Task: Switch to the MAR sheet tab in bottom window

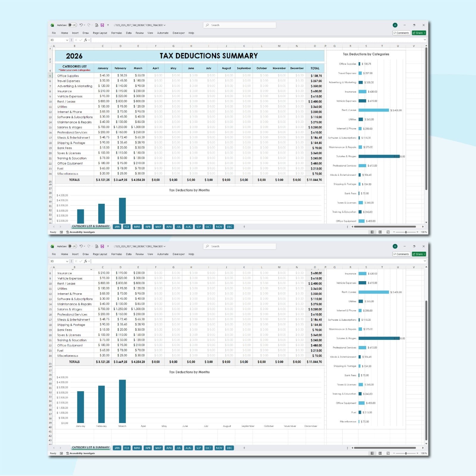Action: (137, 448)
